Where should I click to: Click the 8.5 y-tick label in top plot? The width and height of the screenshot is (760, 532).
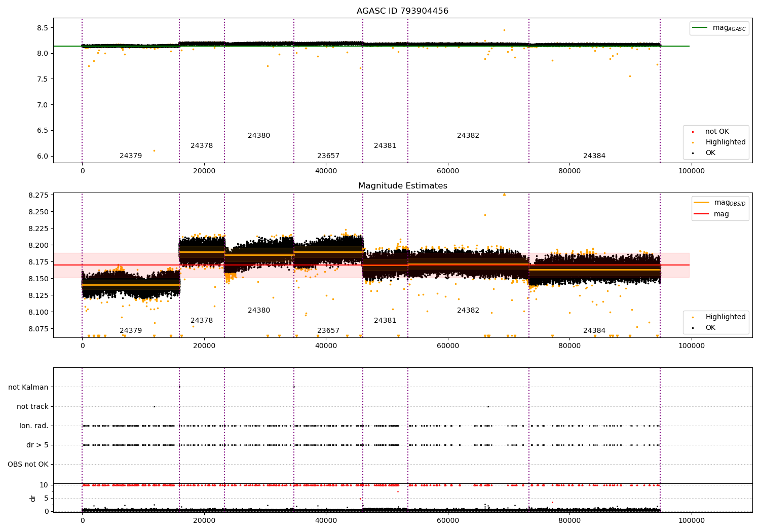pos(43,28)
